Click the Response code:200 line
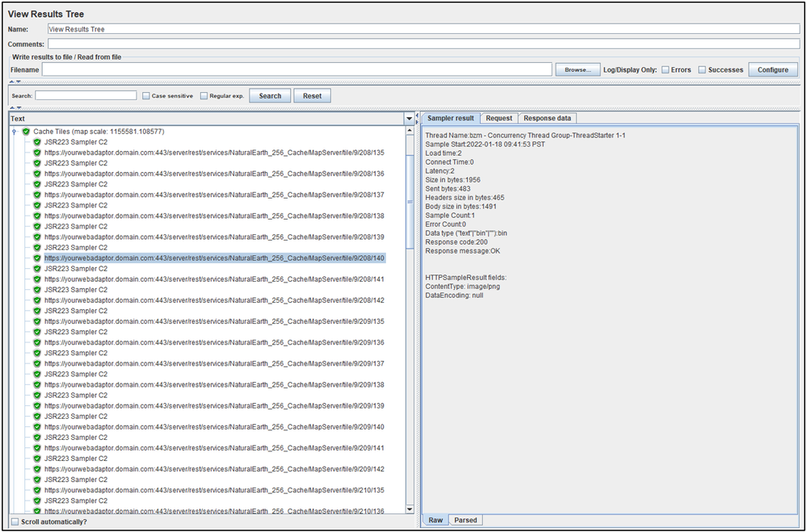The height and width of the screenshot is (532, 807). pyautogui.click(x=456, y=242)
